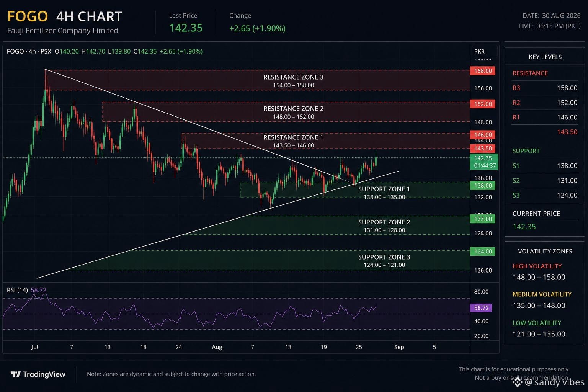Image resolution: width=588 pixels, height=392 pixels.
Task: Click the TradingView logo
Action: pos(38,374)
